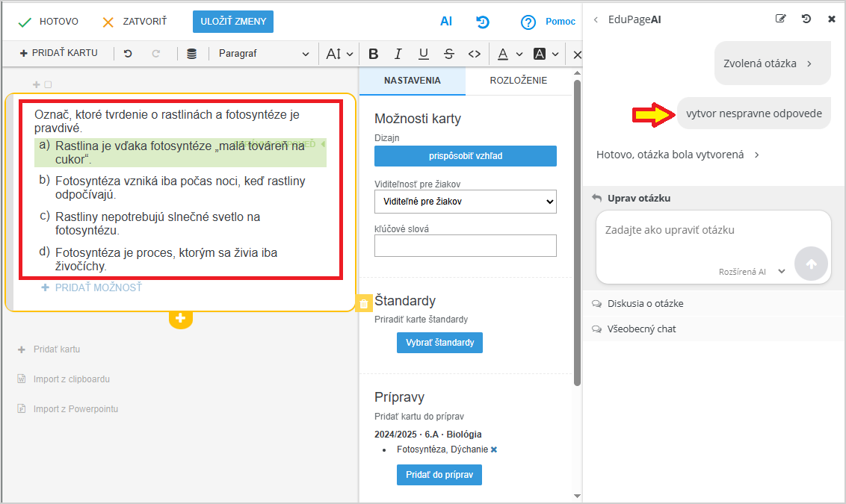Click the 'Uložiť zmeny' button

pos(233,22)
